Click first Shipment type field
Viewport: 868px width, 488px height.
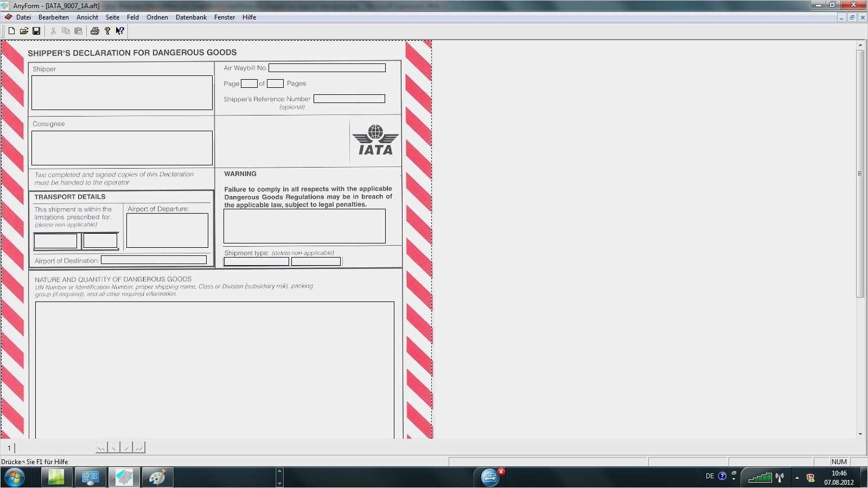257,261
